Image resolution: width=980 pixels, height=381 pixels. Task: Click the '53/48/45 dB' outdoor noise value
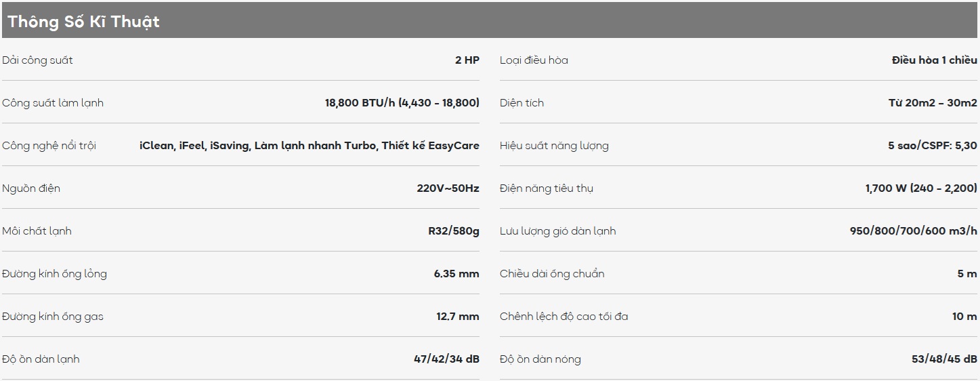tap(945, 359)
